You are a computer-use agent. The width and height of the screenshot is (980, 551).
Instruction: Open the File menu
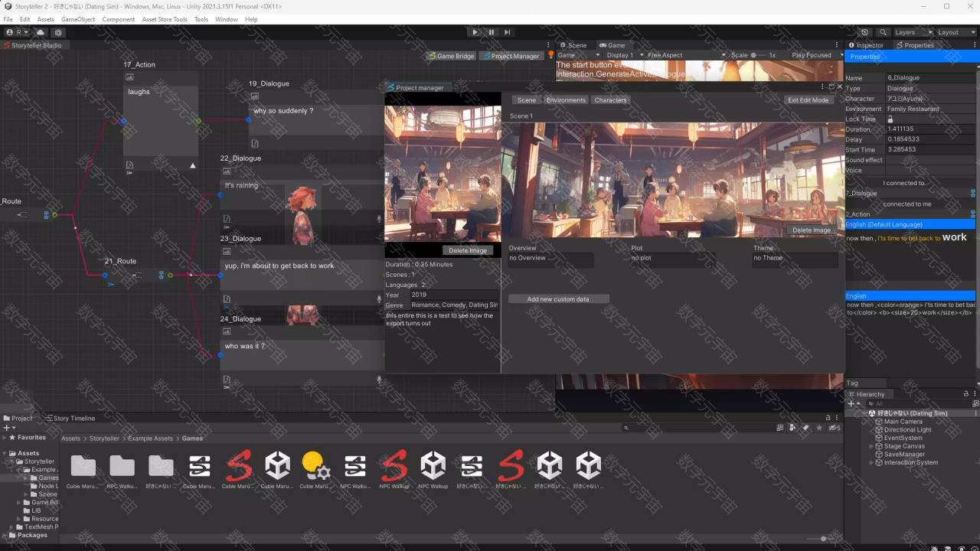(x=8, y=19)
